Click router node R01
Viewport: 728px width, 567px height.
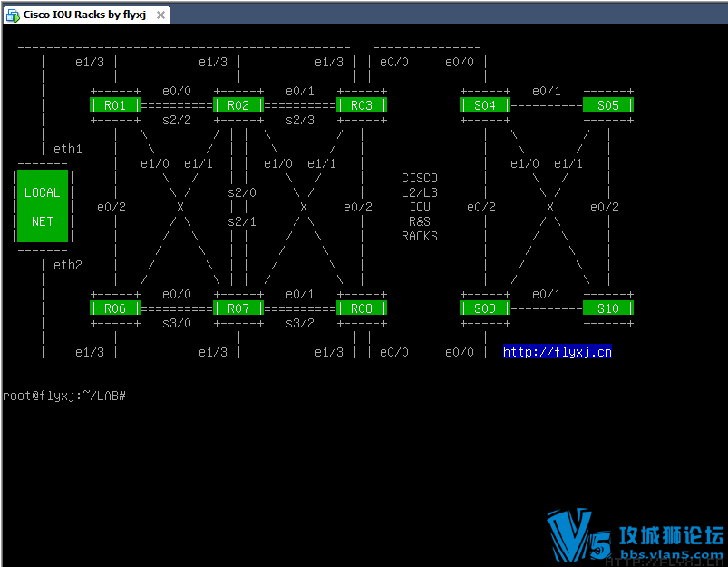tap(115, 105)
